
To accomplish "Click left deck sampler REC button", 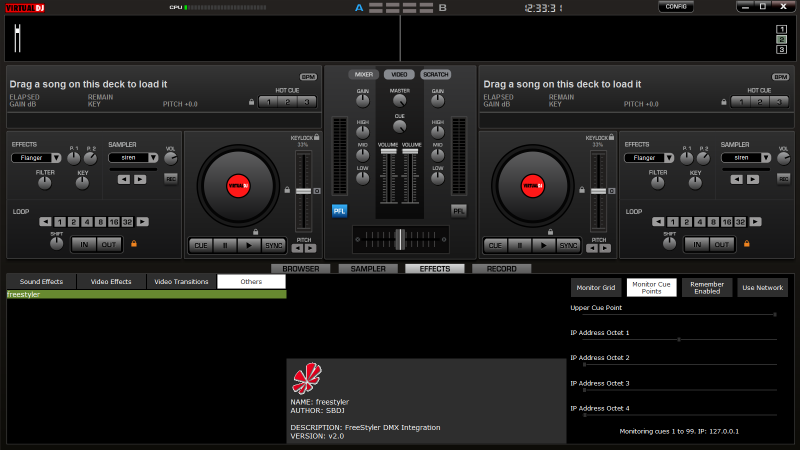I will pyautogui.click(x=171, y=179).
